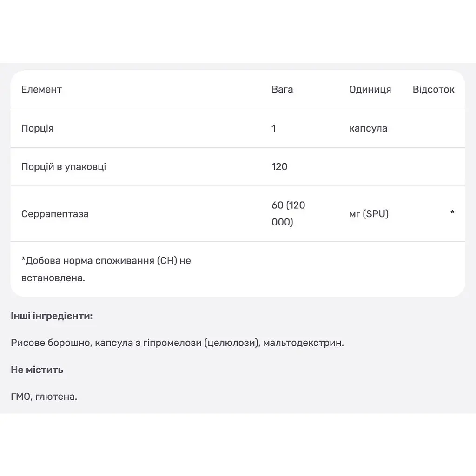Click the мг (SPU) unit cell

click(369, 214)
